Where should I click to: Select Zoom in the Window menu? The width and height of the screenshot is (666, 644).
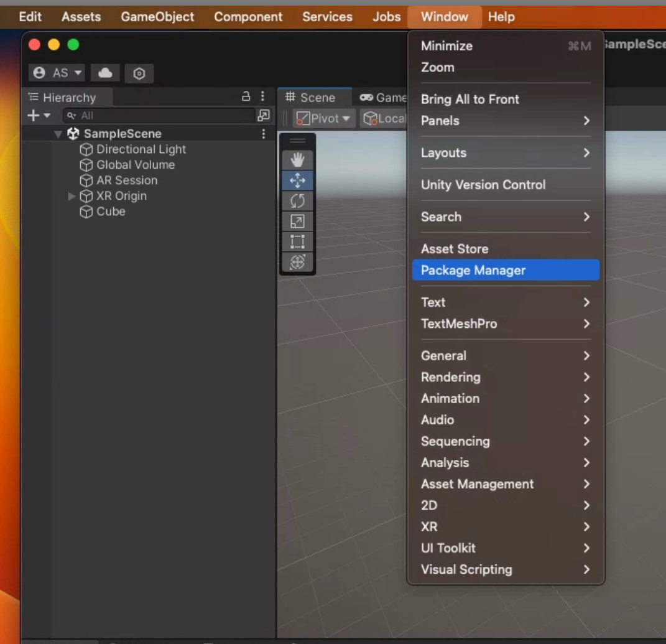506,67
